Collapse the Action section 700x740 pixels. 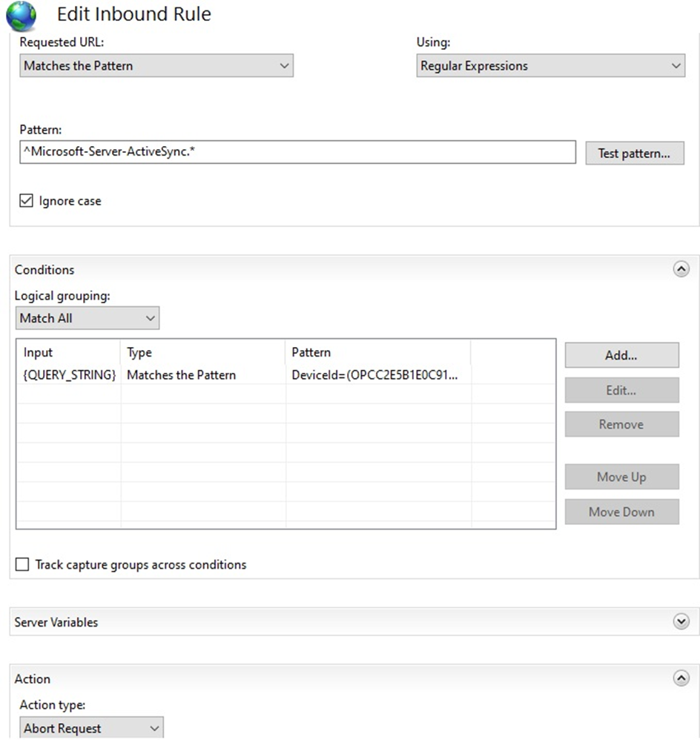pyautogui.click(x=681, y=678)
